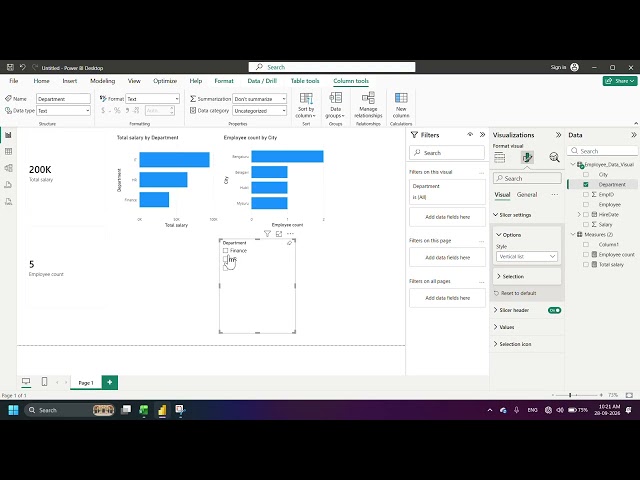This screenshot has height=480, width=640.
Task: Select the Page 1 tab
Action: pos(86,383)
